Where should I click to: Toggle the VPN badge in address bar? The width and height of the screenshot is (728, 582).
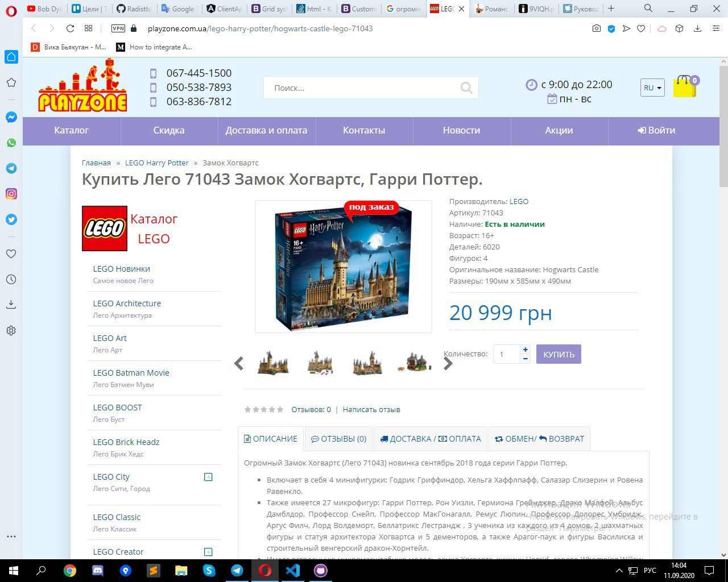[118, 28]
